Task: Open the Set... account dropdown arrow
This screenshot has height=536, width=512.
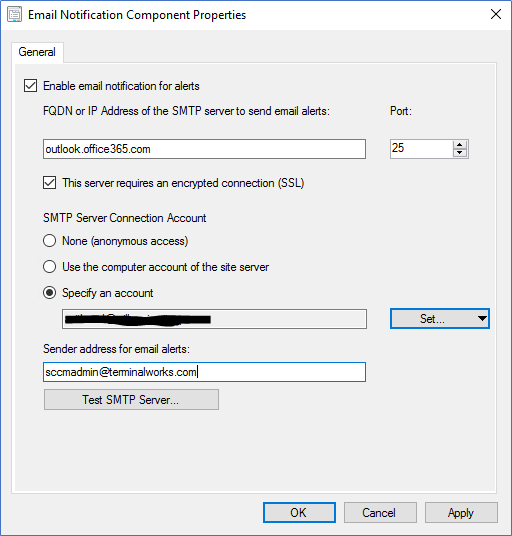Action: coord(482,319)
